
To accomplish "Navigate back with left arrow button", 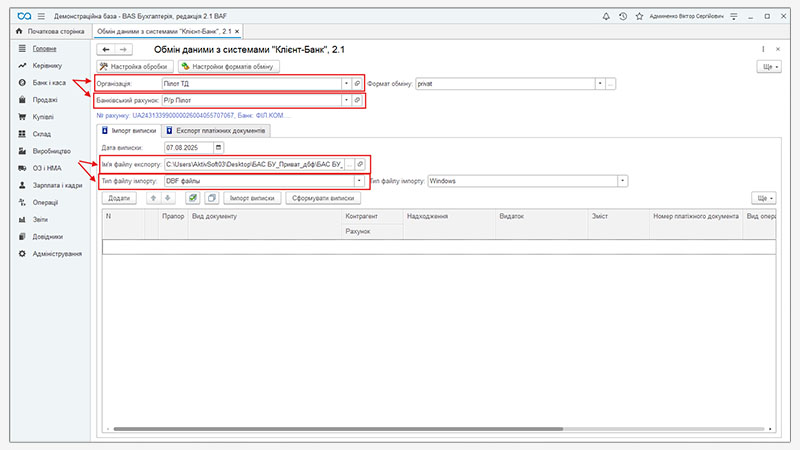I will pos(106,49).
